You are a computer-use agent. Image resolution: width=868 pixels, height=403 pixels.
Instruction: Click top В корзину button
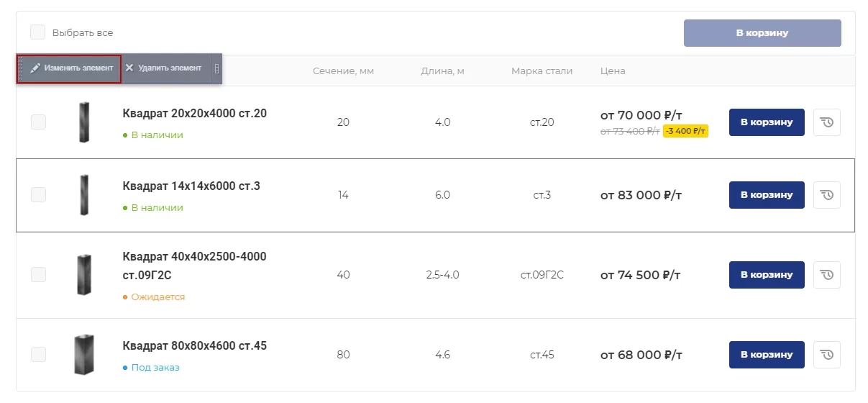762,33
